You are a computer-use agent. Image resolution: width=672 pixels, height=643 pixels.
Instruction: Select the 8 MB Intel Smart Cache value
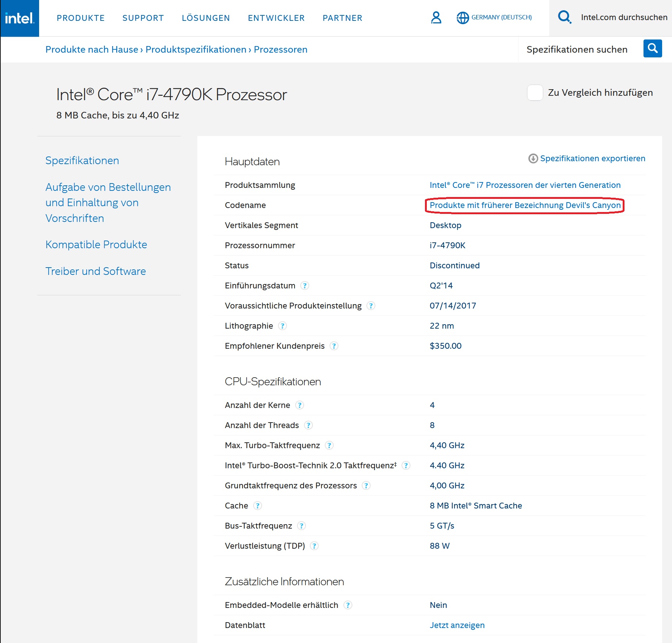476,506
